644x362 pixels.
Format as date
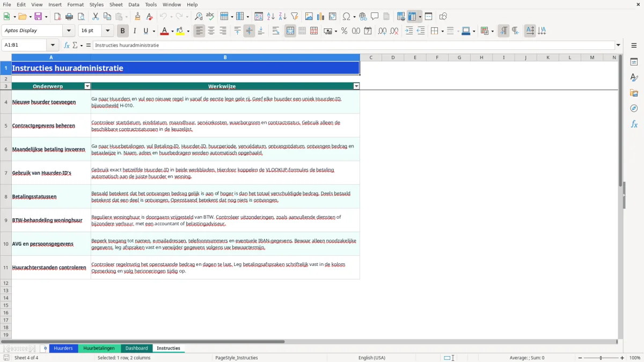368,31
